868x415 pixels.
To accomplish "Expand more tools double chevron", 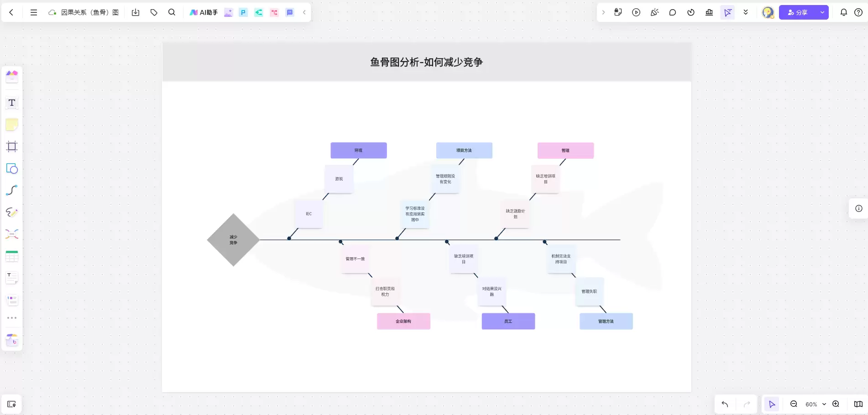I will point(746,12).
